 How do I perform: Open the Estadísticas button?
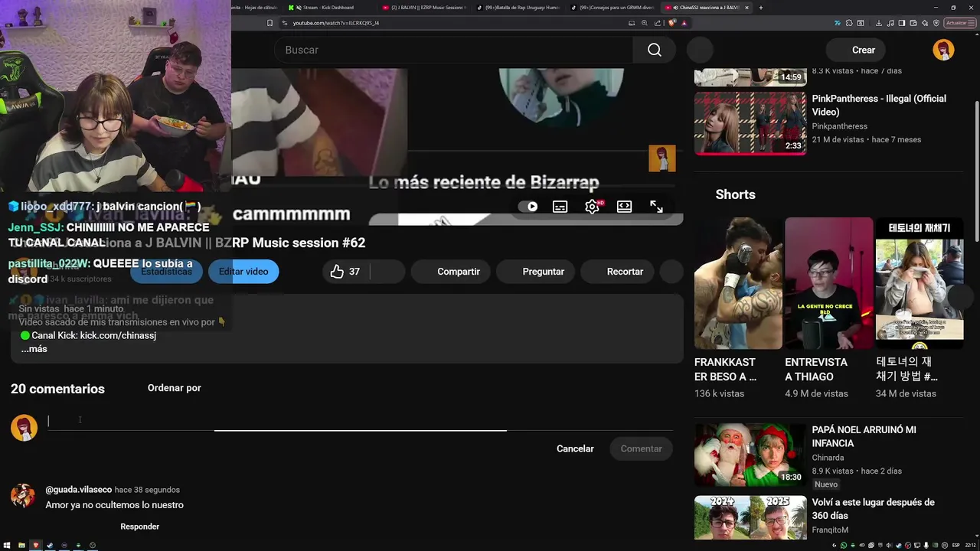[166, 272]
